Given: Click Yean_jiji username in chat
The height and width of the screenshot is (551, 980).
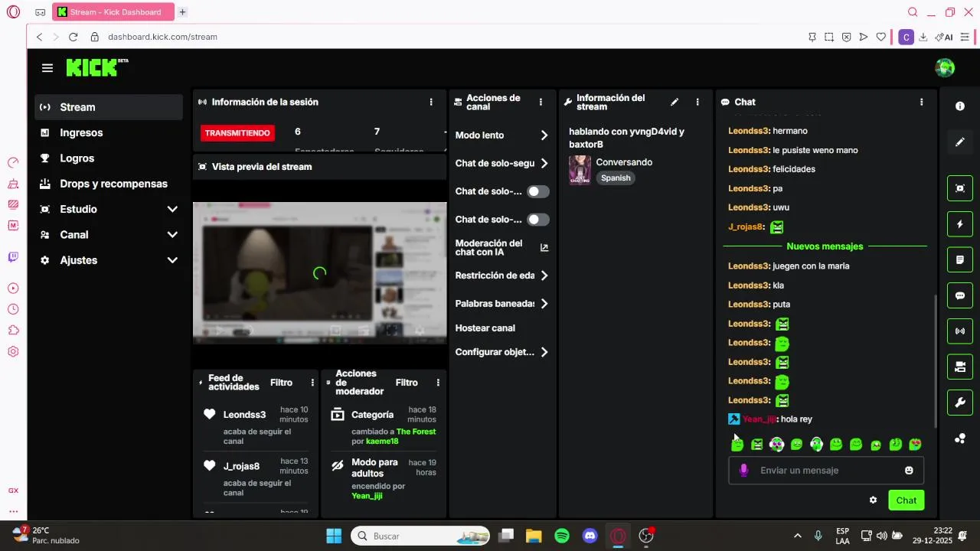Looking at the screenshot, I should pos(759,419).
